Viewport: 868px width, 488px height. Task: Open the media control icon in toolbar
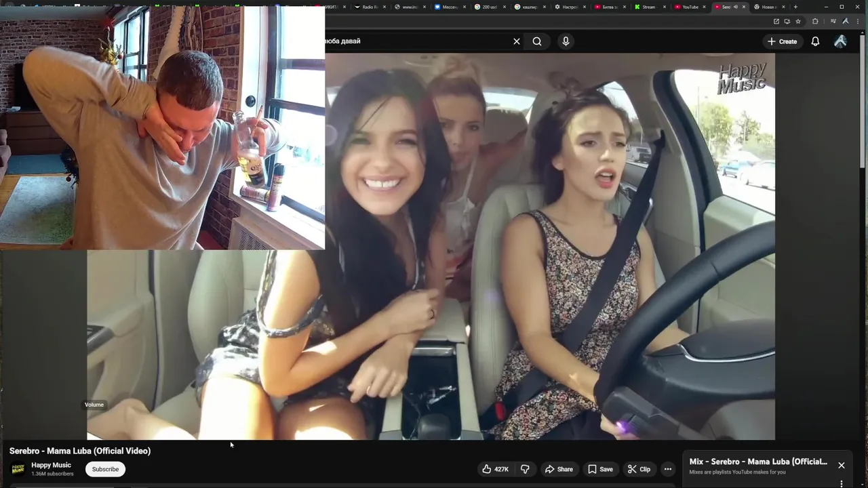pyautogui.click(x=833, y=21)
